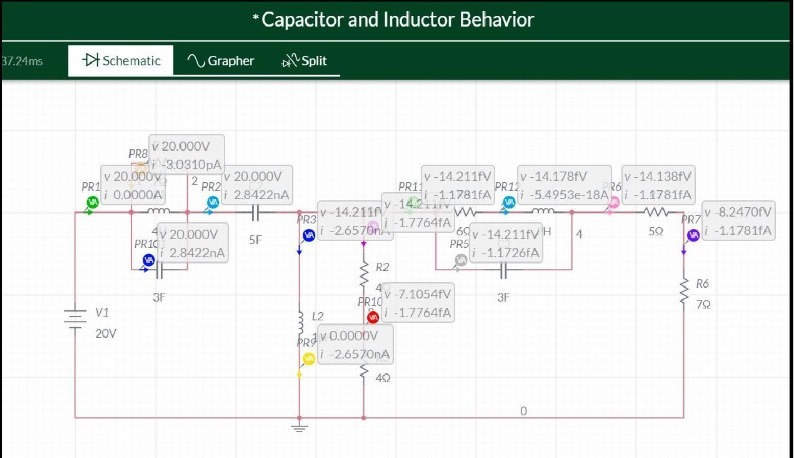The height and width of the screenshot is (458, 794).
Task: Click the PR12 readout showing -14.178fV
Action: coord(564,185)
